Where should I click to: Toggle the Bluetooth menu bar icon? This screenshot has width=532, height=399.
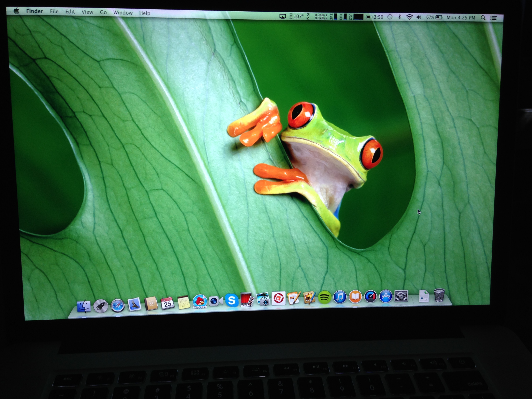point(399,17)
